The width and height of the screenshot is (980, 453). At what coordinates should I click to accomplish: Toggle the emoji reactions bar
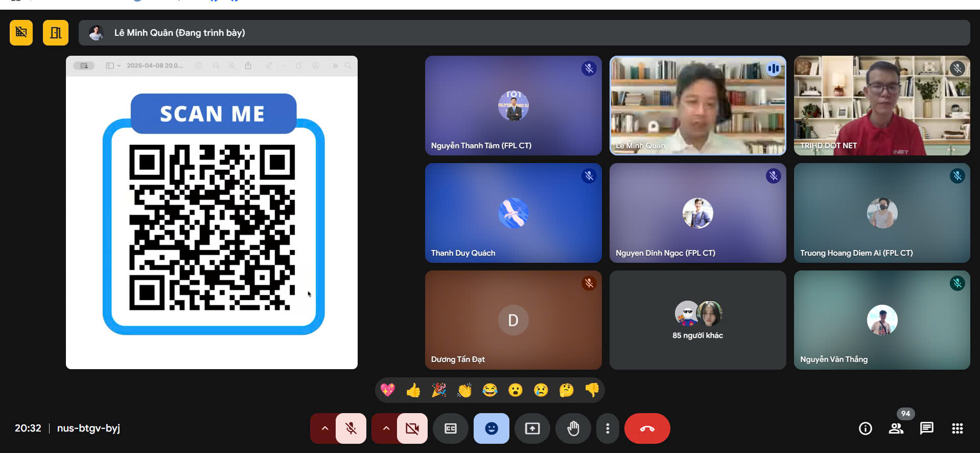click(x=492, y=428)
